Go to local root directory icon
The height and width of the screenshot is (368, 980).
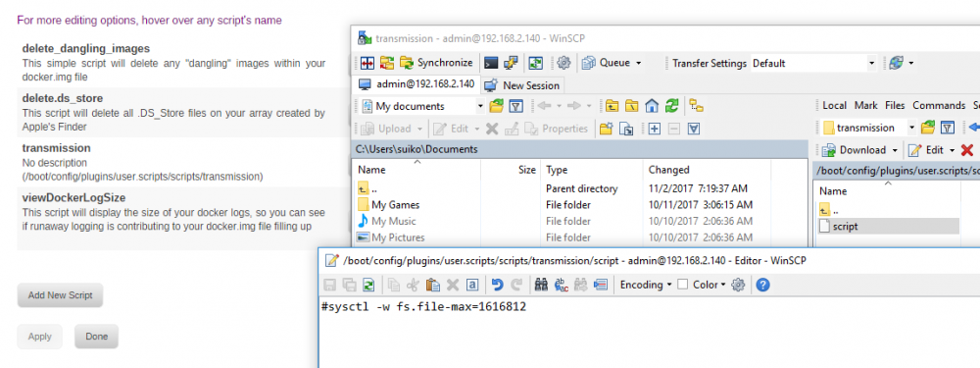pyautogui.click(x=632, y=106)
